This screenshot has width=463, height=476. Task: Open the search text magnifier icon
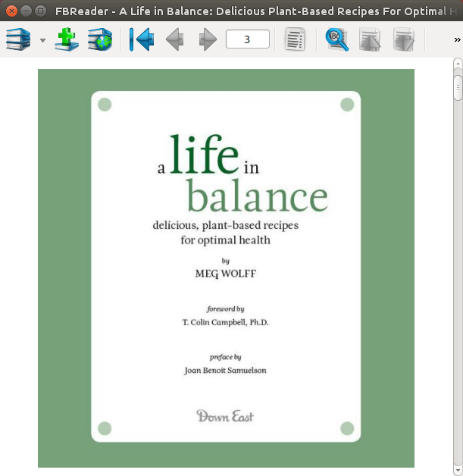pos(337,39)
